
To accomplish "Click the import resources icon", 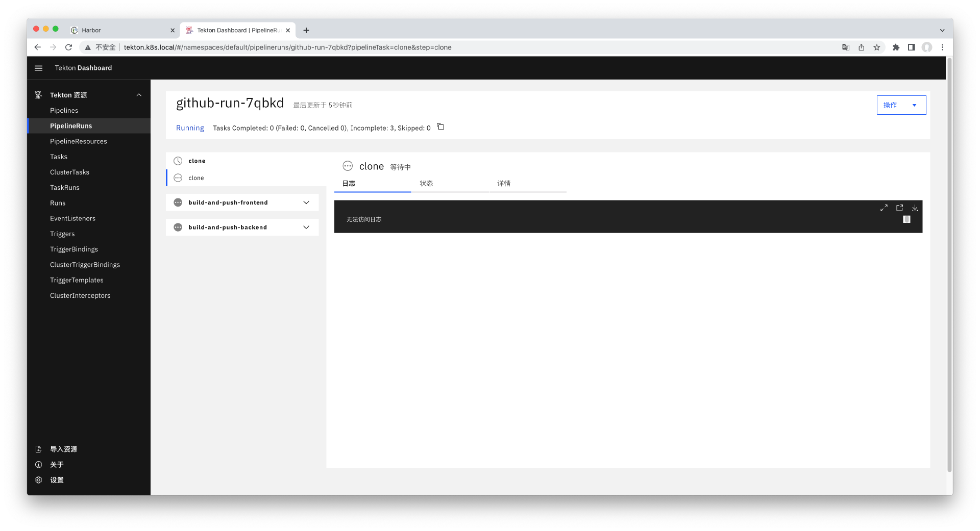I will coord(38,449).
